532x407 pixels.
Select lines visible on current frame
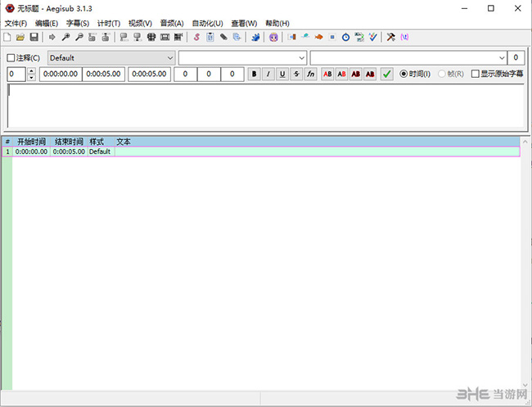tap(151, 37)
